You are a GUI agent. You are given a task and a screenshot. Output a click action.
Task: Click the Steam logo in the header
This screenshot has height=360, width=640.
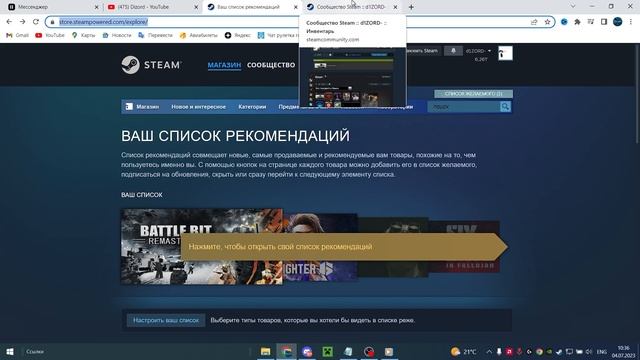[x=151, y=65]
